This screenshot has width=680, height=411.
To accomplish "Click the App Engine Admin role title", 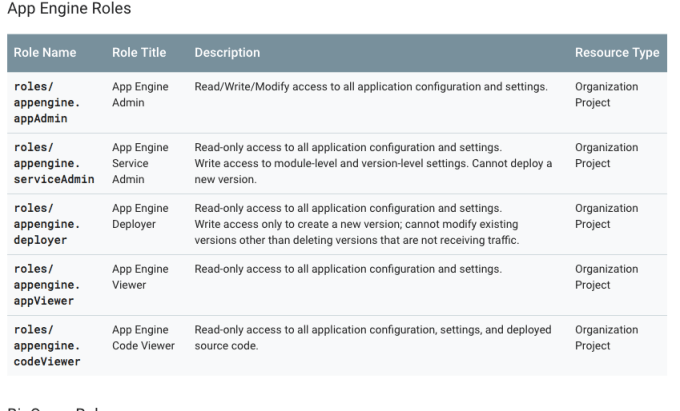I will point(139,94).
